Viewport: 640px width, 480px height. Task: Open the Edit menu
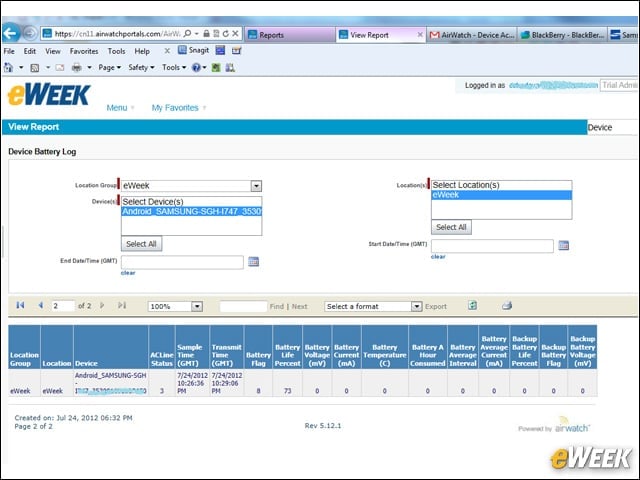click(29, 51)
